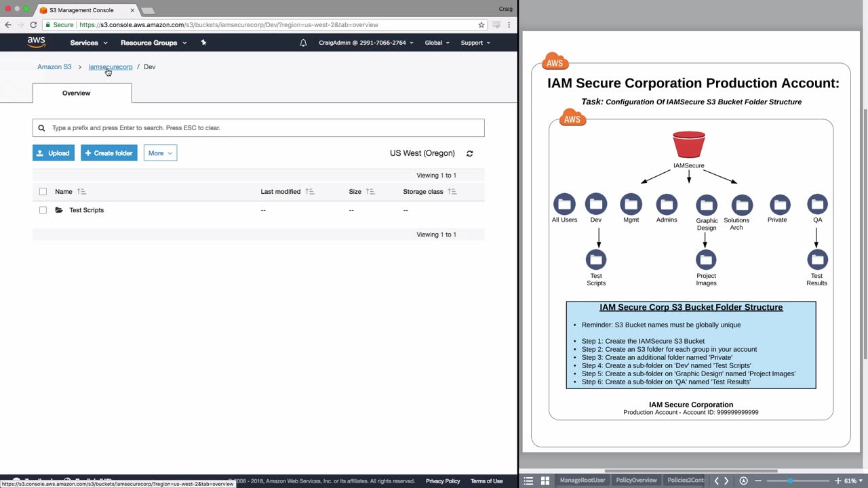Select the Private folder icon in diagram
Viewport: 868px width, 488px height.
coord(780,204)
